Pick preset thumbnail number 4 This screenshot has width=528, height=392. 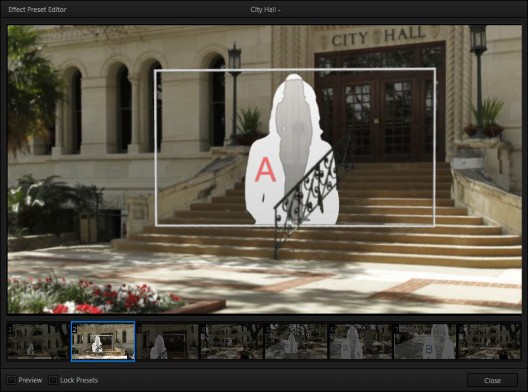(232, 341)
